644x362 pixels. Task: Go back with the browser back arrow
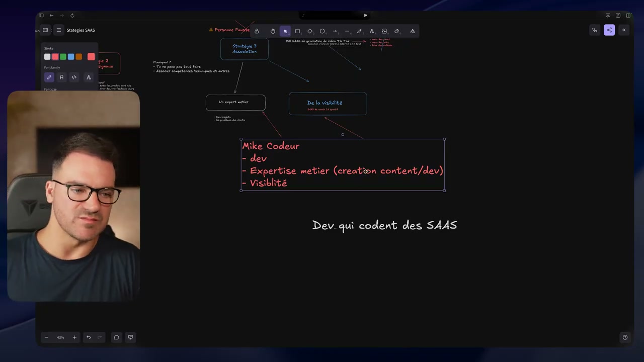tap(51, 16)
